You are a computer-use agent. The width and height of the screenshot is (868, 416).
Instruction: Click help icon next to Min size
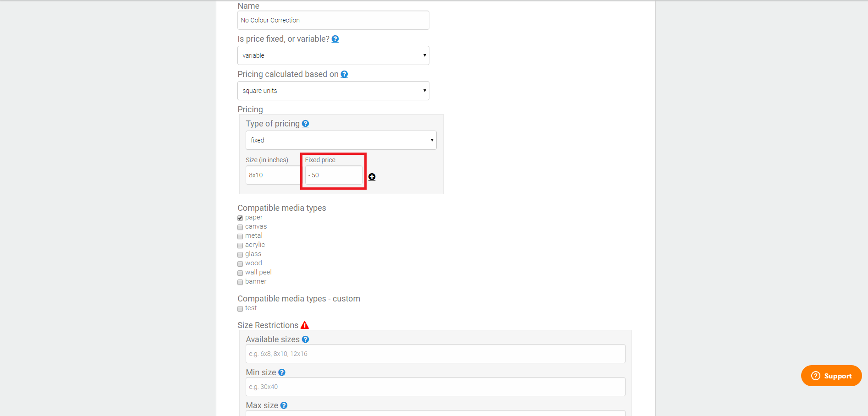pos(282,372)
